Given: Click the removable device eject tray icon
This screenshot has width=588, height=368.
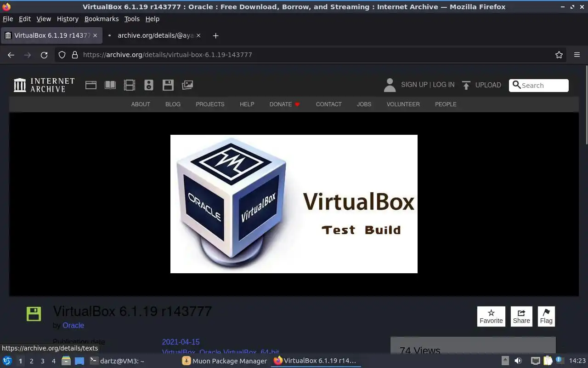Looking at the screenshot, I should click(x=505, y=361).
